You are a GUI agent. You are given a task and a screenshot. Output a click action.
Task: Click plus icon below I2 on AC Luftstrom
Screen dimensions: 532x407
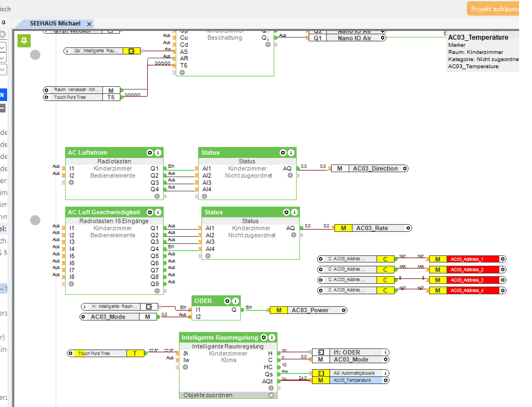pos(71,182)
